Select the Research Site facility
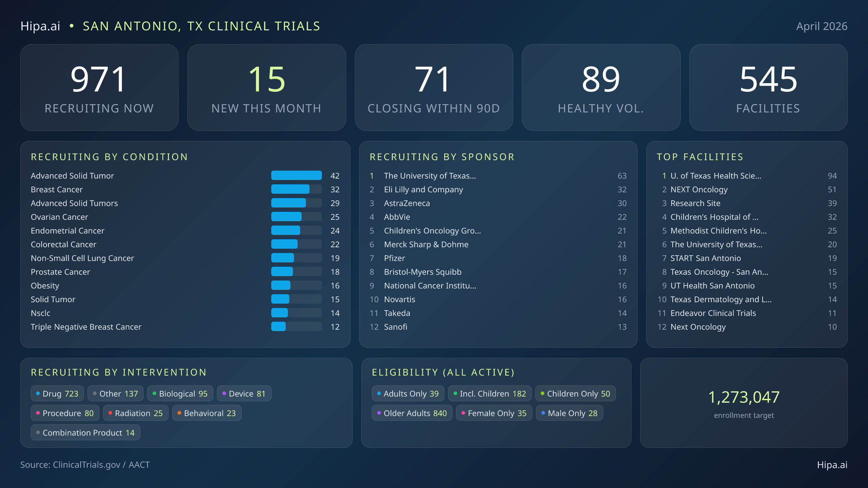The height and width of the screenshot is (488, 868). coord(747,203)
